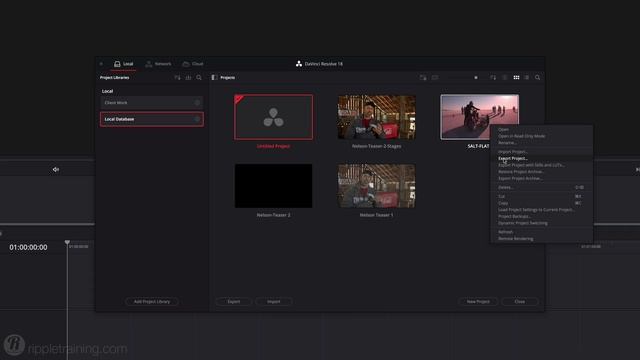Select the Nelson Teaser 2-Stages thumbnail
Screen dimensions: 640x360
point(376,117)
